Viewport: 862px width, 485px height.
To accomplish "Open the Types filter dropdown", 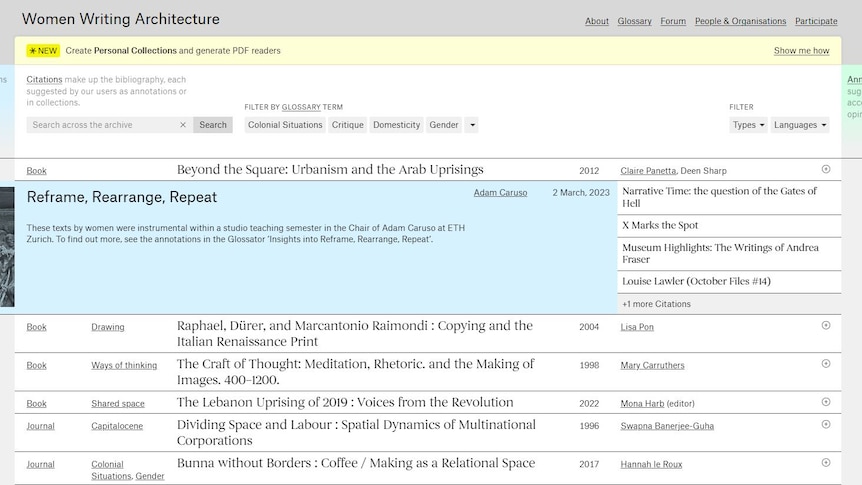I will pos(749,125).
